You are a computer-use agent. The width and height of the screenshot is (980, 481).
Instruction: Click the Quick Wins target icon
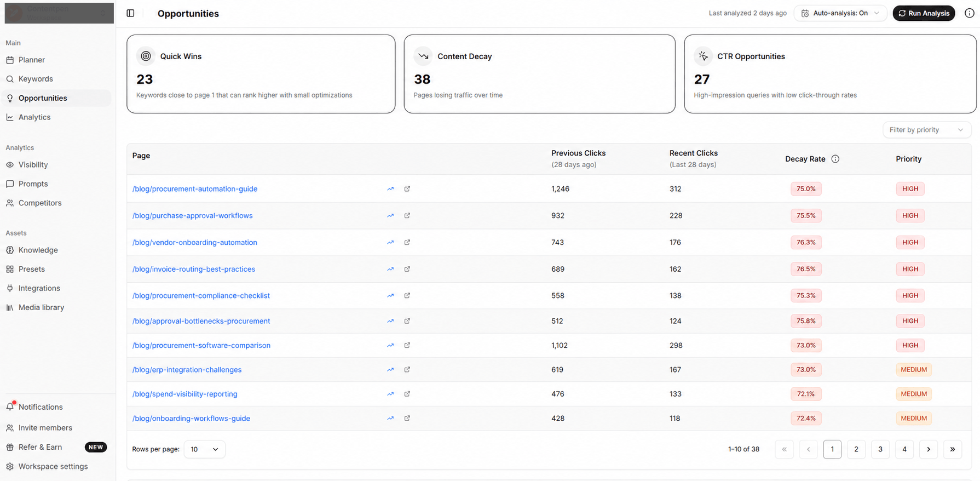point(146,56)
